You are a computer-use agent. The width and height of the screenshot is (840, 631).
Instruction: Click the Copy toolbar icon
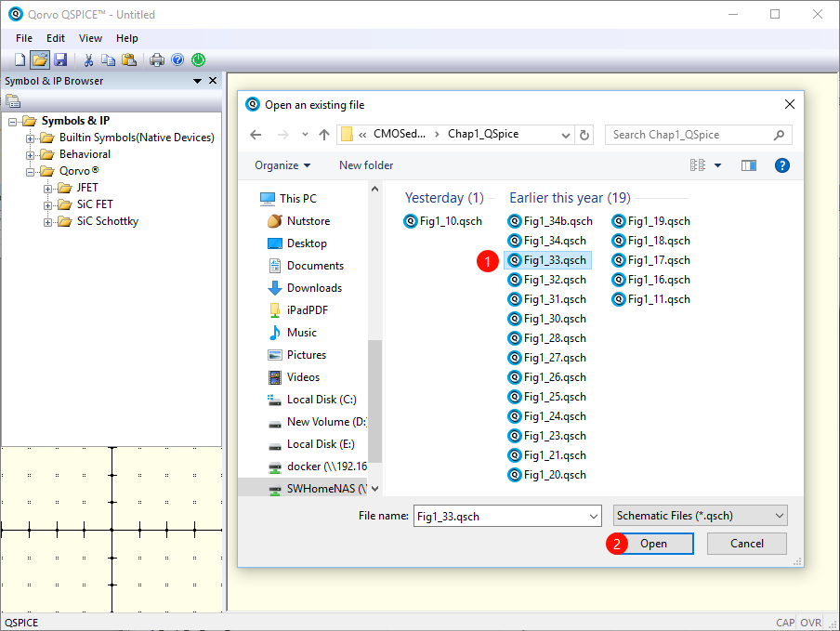pyautogui.click(x=108, y=60)
